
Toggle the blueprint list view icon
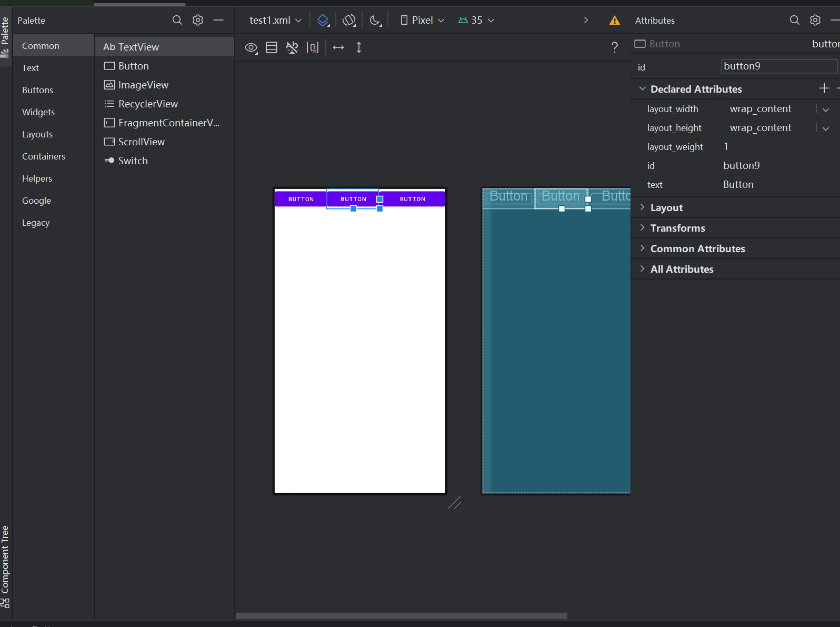pyautogui.click(x=272, y=47)
